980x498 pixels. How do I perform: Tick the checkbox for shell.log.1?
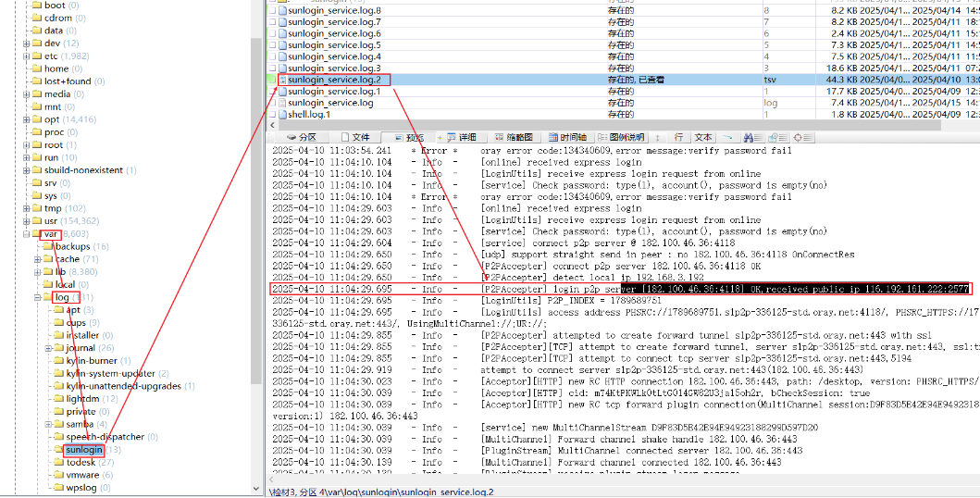click(272, 115)
